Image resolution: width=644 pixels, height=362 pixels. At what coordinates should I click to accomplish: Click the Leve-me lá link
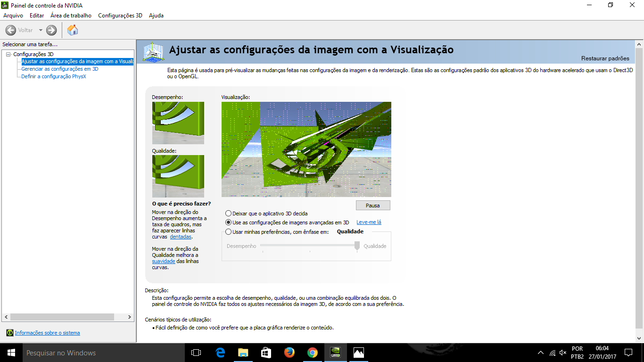369,222
